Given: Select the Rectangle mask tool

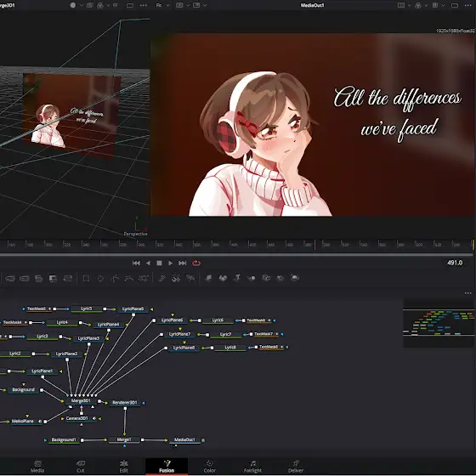Looking at the screenshot, I should (86, 278).
